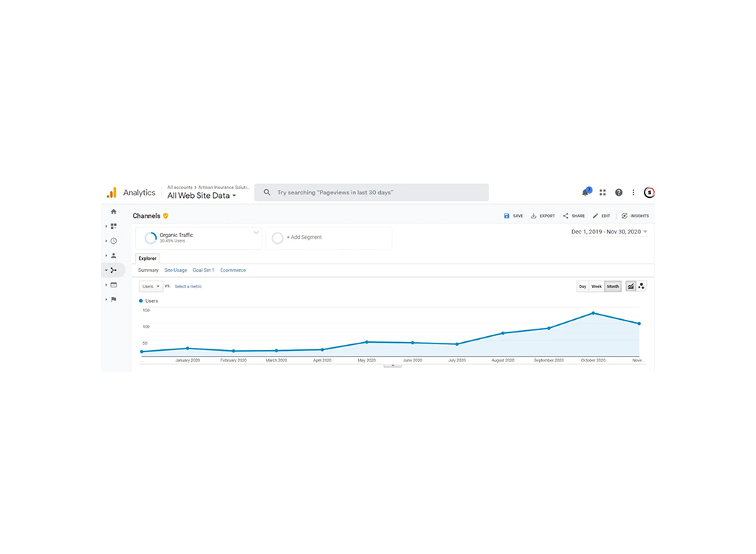The height and width of the screenshot is (554, 756).
Task: Open the Behavior section icon in sidebar
Action: click(113, 285)
